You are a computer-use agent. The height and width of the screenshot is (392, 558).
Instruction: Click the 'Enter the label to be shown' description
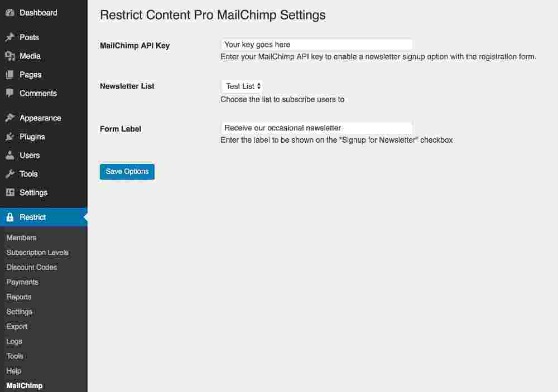point(336,140)
